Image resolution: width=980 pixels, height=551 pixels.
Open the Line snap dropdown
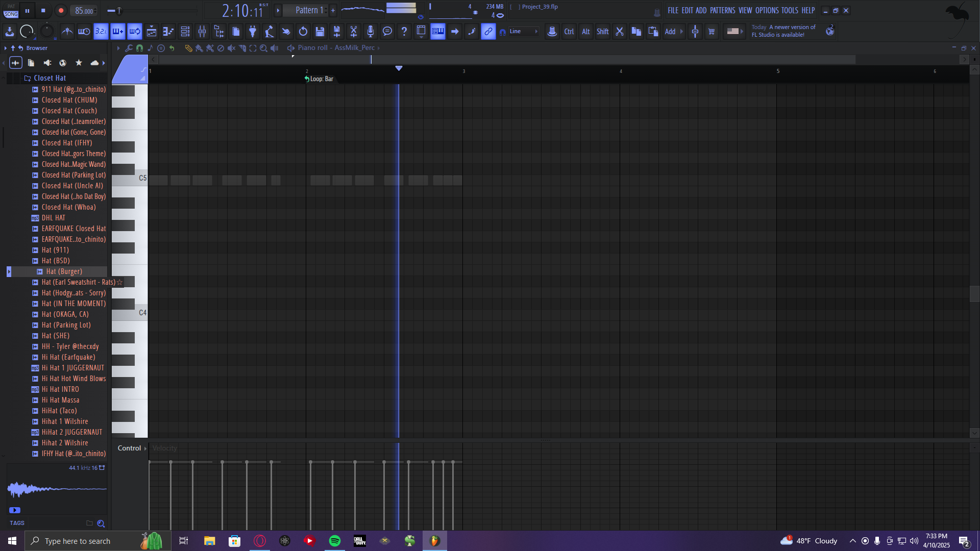pyautogui.click(x=523, y=32)
